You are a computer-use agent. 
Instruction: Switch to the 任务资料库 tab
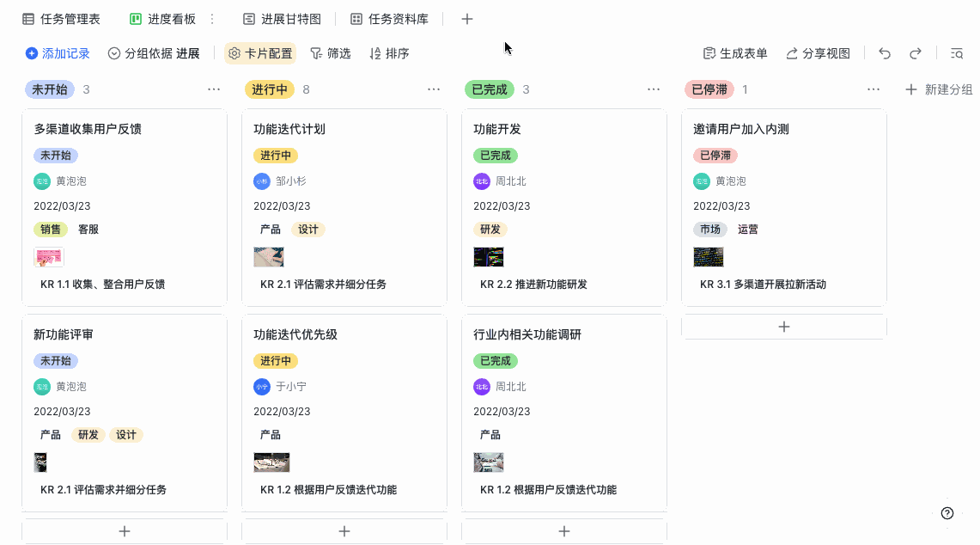[x=396, y=19]
